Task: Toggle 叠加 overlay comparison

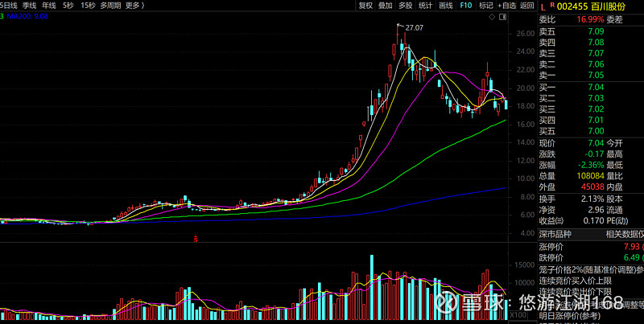Action: 386,5
